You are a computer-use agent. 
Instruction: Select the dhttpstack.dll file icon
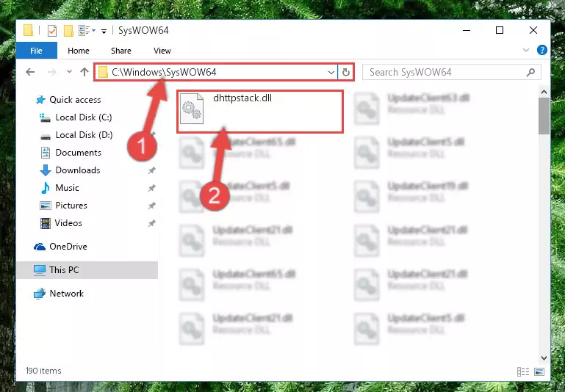click(192, 109)
